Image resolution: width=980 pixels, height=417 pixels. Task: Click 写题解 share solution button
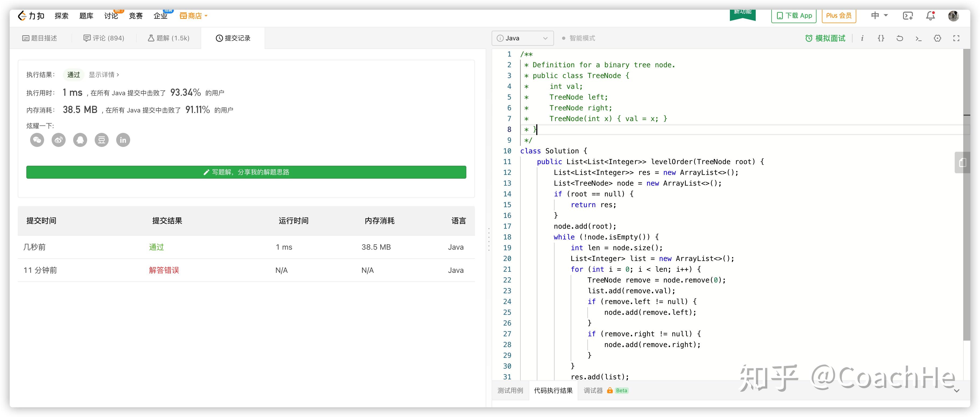tap(246, 172)
